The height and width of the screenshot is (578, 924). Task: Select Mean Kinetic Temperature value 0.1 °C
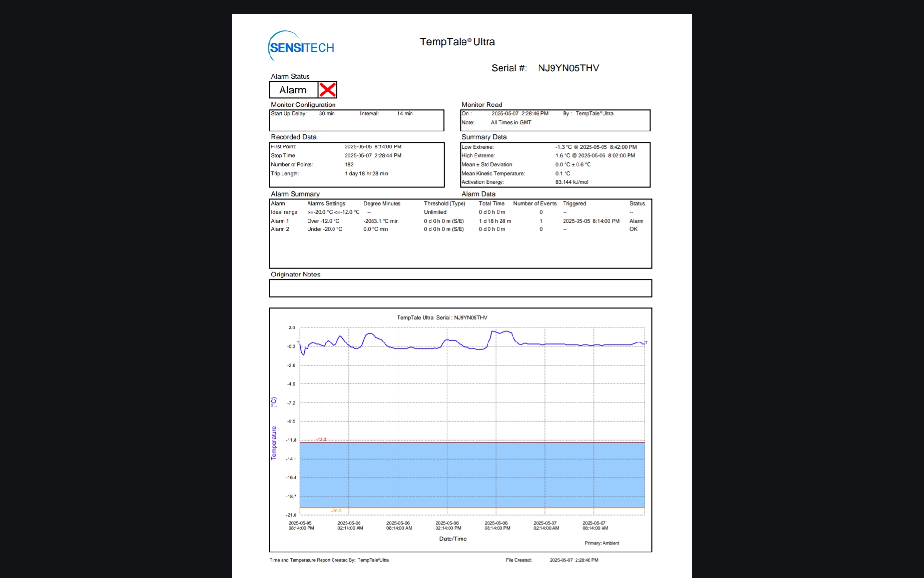point(563,174)
